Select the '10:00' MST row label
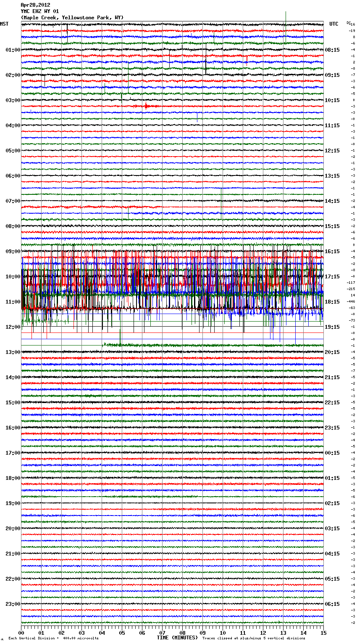 point(13,277)
